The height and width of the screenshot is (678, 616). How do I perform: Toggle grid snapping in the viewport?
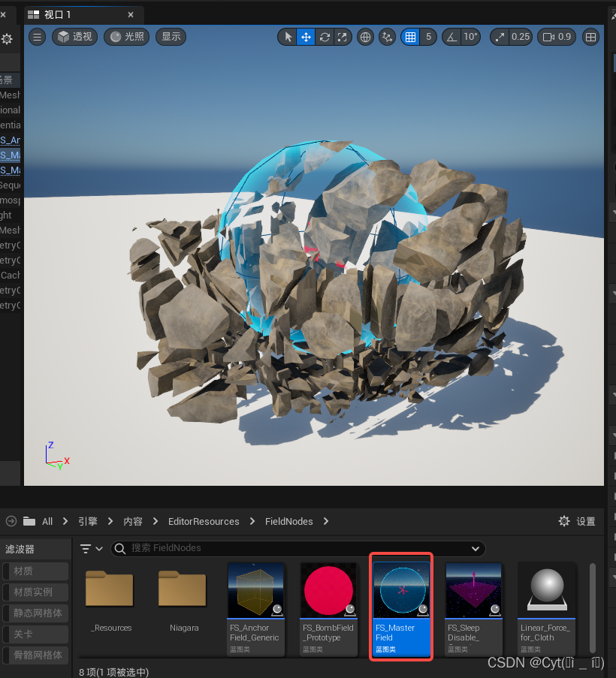coord(409,37)
